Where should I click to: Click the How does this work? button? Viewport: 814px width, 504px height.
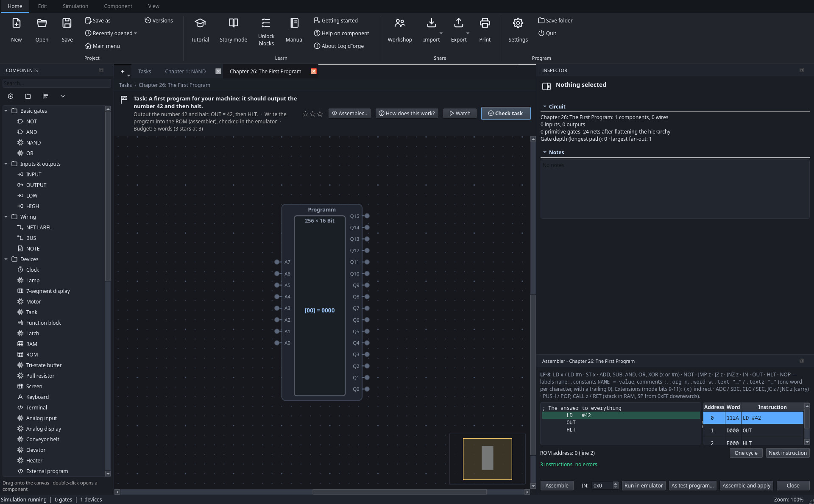tap(407, 113)
